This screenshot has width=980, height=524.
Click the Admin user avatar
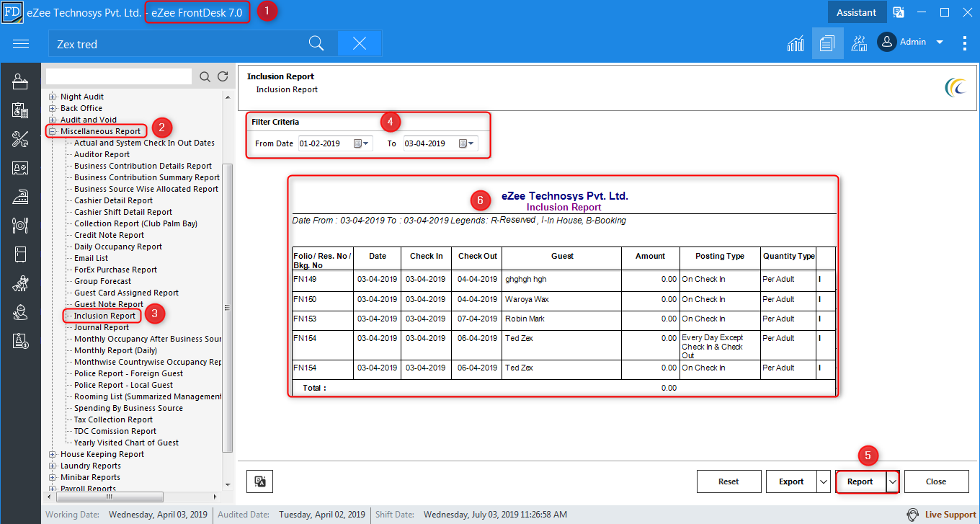[887, 43]
